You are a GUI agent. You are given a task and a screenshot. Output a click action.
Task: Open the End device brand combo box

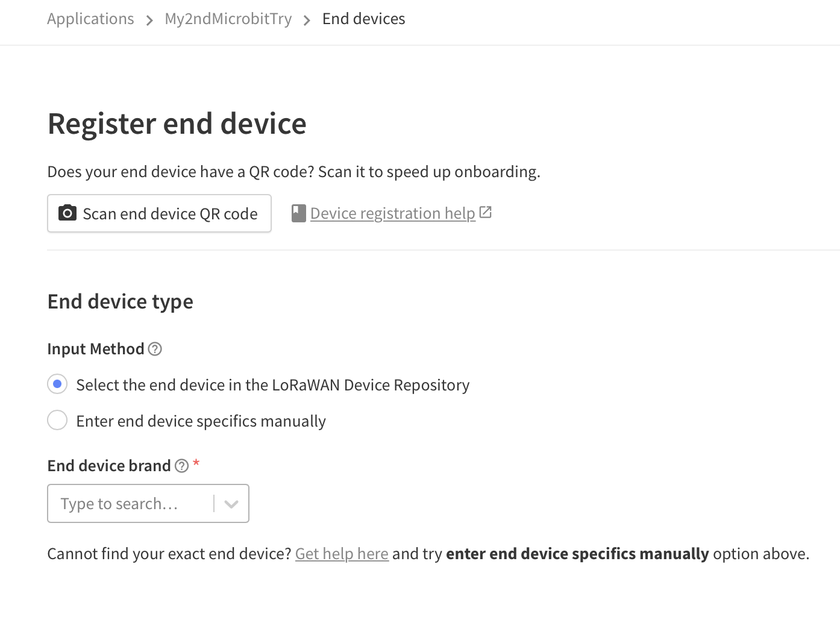[x=148, y=504]
